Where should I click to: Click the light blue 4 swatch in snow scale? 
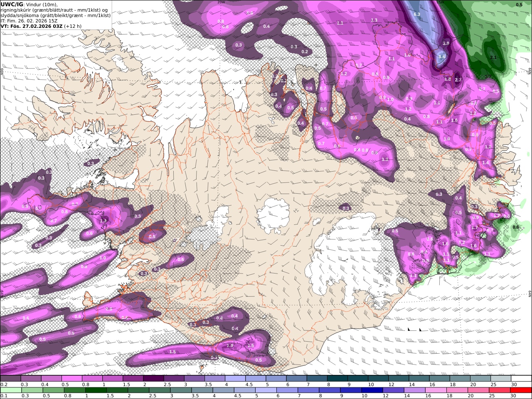click(235, 379)
